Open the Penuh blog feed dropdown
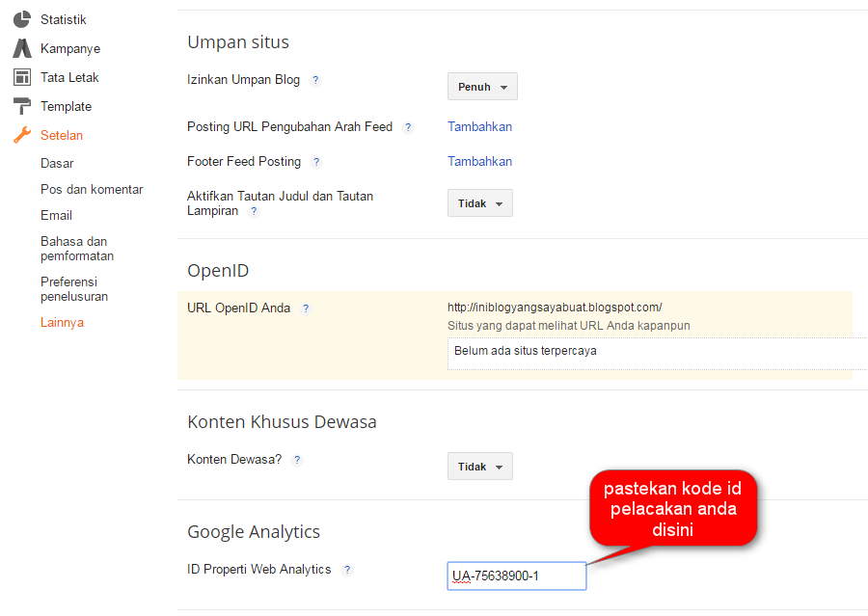This screenshot has width=868, height=616. coord(482,87)
